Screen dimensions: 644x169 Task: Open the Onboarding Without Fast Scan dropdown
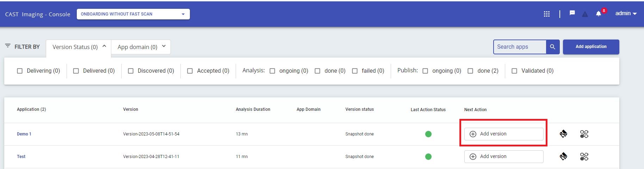pyautogui.click(x=133, y=14)
